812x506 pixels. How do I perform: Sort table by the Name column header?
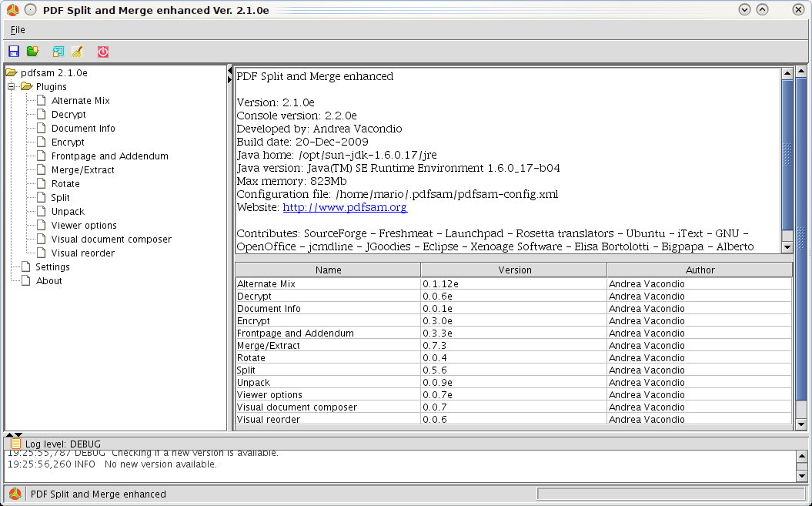[329, 270]
